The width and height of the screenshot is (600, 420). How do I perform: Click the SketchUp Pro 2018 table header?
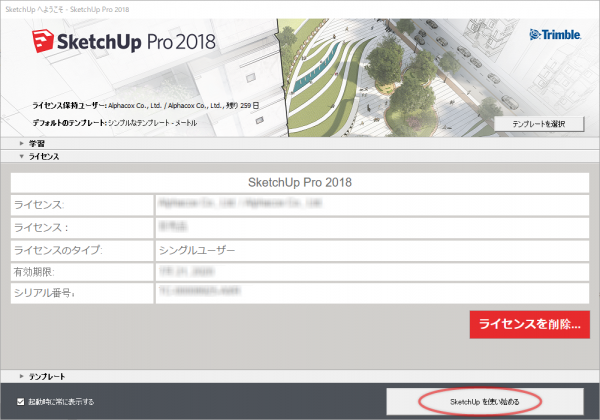tap(300, 182)
